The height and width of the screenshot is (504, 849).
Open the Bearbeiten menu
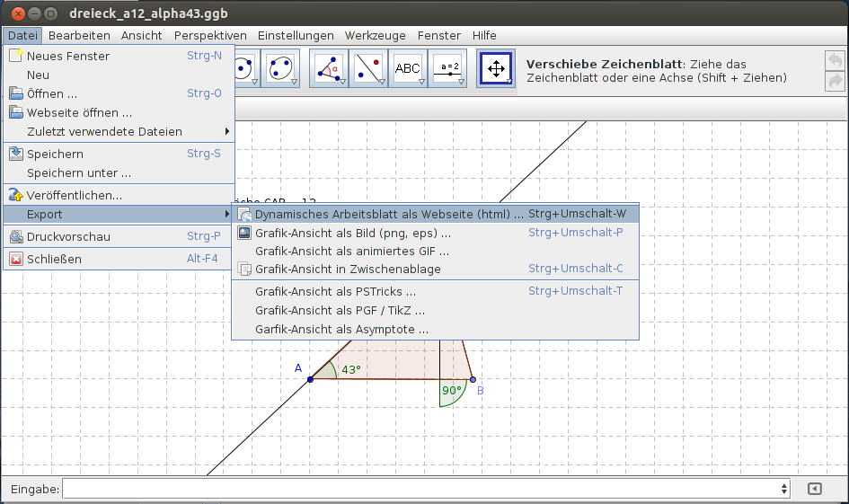79,35
